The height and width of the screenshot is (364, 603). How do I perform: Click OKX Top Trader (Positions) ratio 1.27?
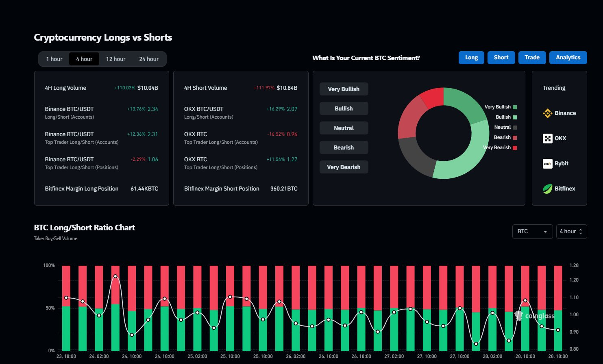click(x=292, y=160)
